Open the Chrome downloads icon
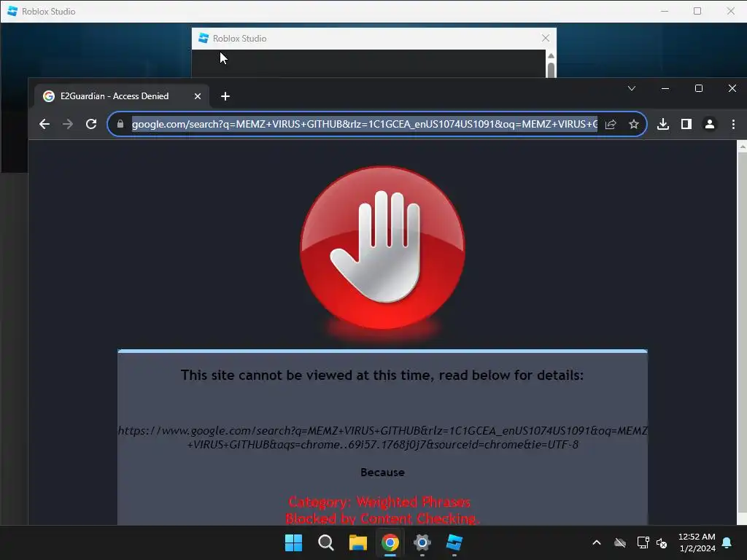Viewport: 747px width, 560px height. (662, 124)
